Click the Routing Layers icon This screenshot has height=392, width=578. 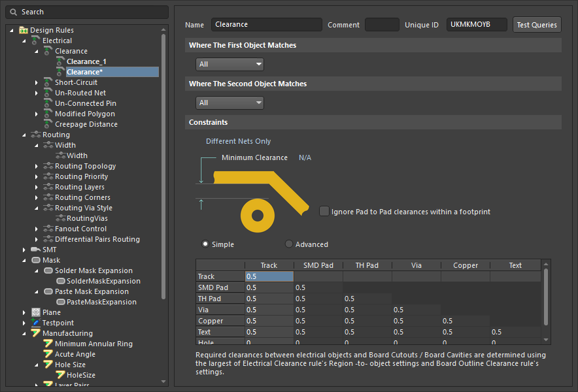(48, 187)
